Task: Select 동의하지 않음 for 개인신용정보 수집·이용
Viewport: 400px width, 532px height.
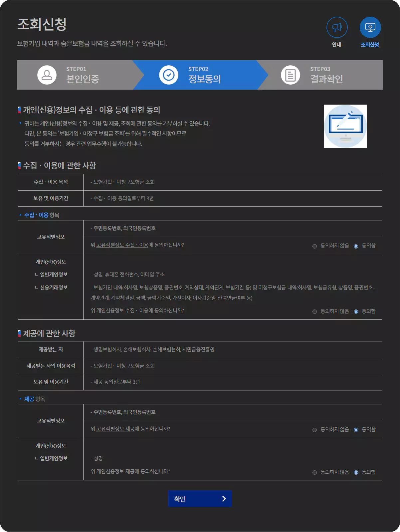Action: (314, 312)
